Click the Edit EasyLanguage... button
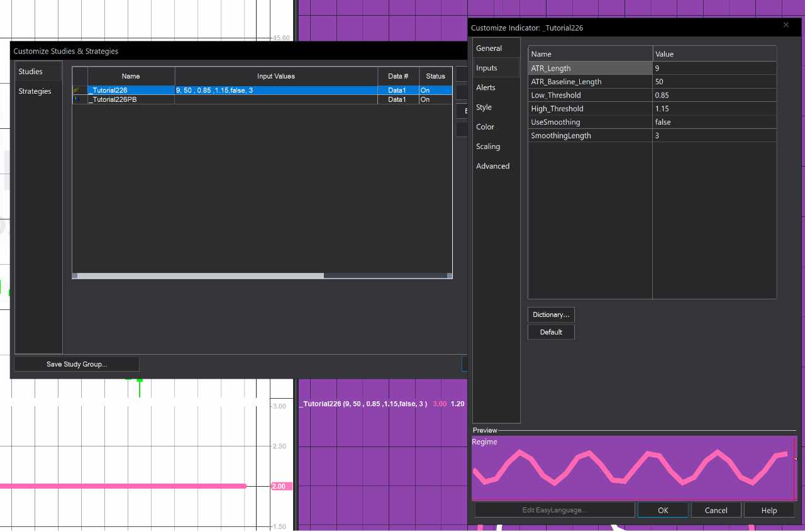This screenshot has height=532, width=805. coord(555,510)
